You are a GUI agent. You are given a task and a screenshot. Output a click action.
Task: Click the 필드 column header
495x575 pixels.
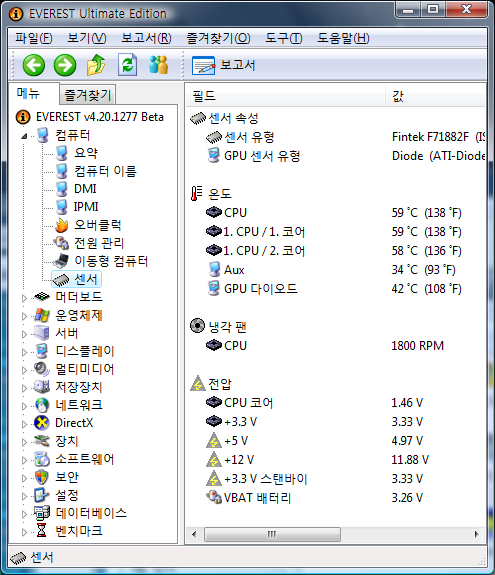coord(285,96)
